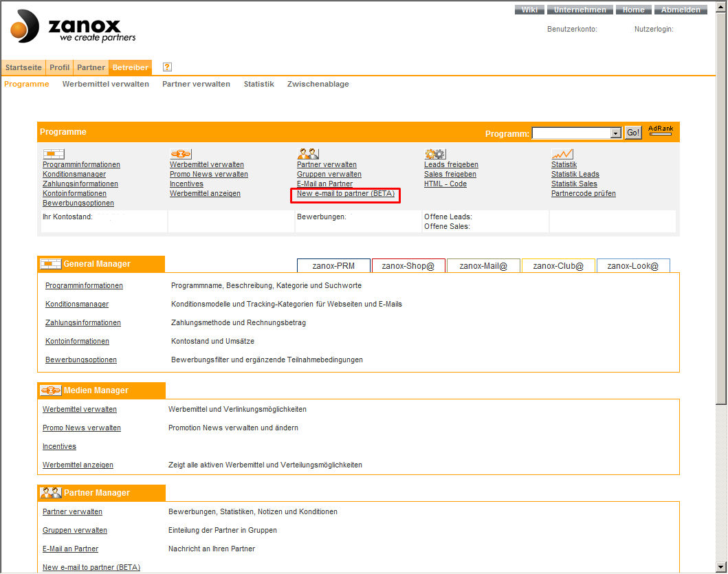Click the Unternehmen button
Screen dimensions: 728x574
[x=580, y=10]
